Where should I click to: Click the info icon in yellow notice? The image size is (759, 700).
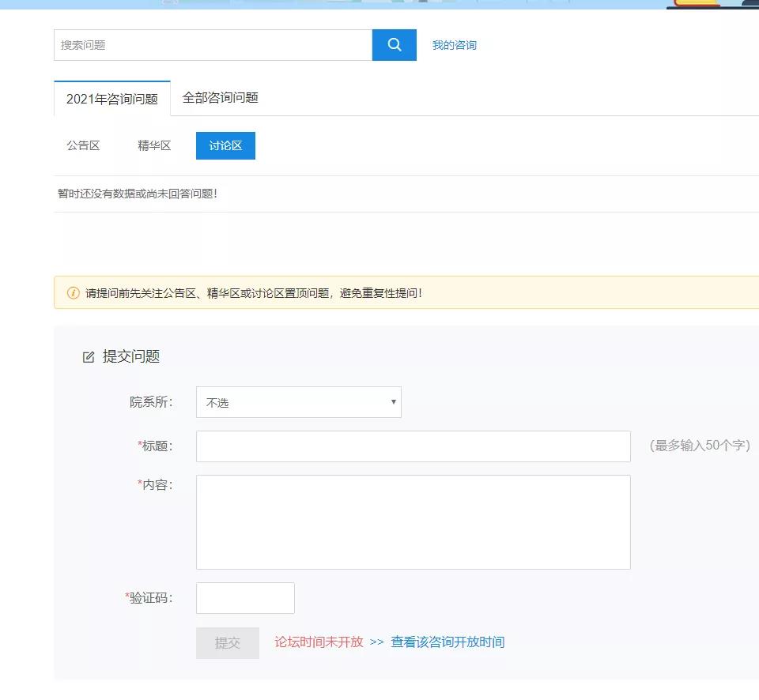(73, 293)
